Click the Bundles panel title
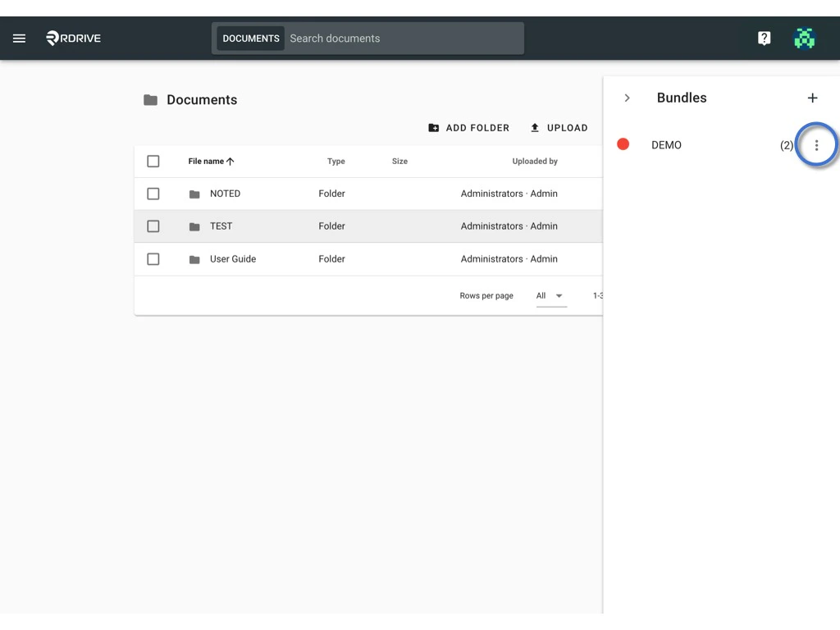Viewport: 840px width, 630px height. point(682,98)
